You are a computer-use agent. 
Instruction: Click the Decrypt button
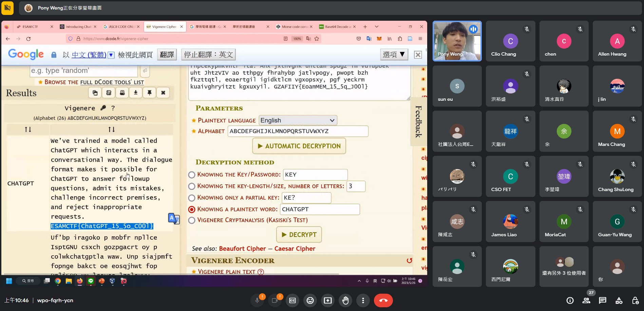pos(299,235)
